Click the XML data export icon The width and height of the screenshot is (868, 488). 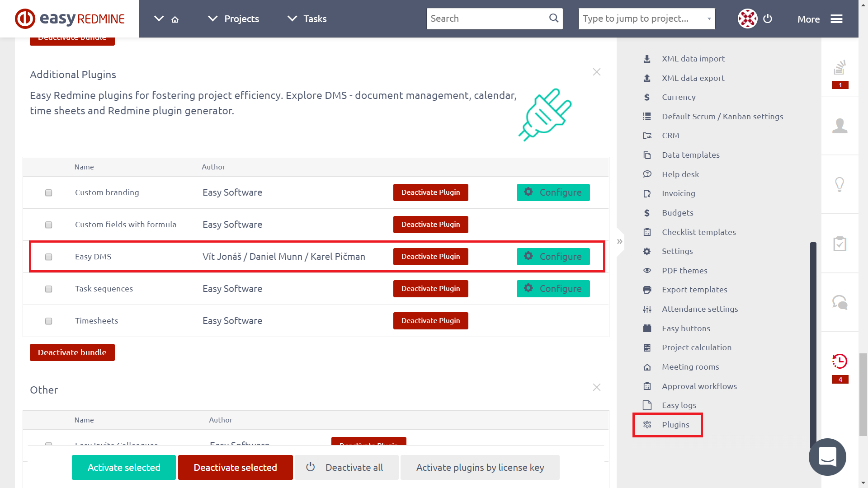click(647, 78)
